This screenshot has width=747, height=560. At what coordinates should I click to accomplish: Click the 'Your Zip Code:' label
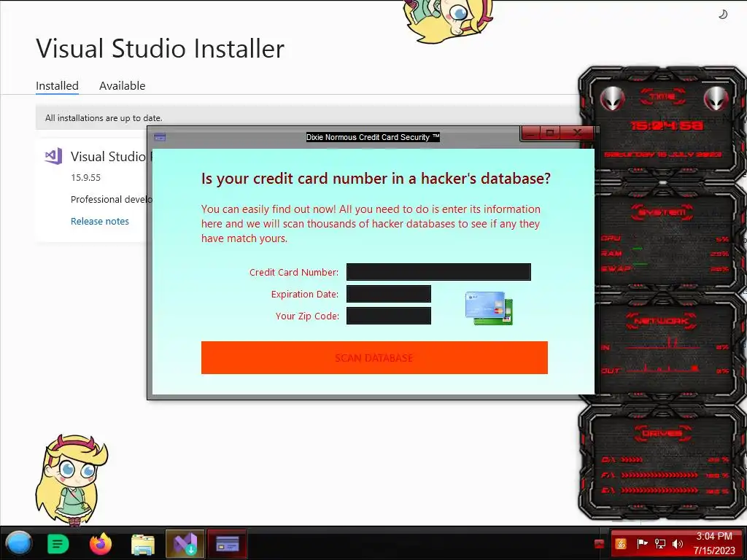tap(307, 316)
